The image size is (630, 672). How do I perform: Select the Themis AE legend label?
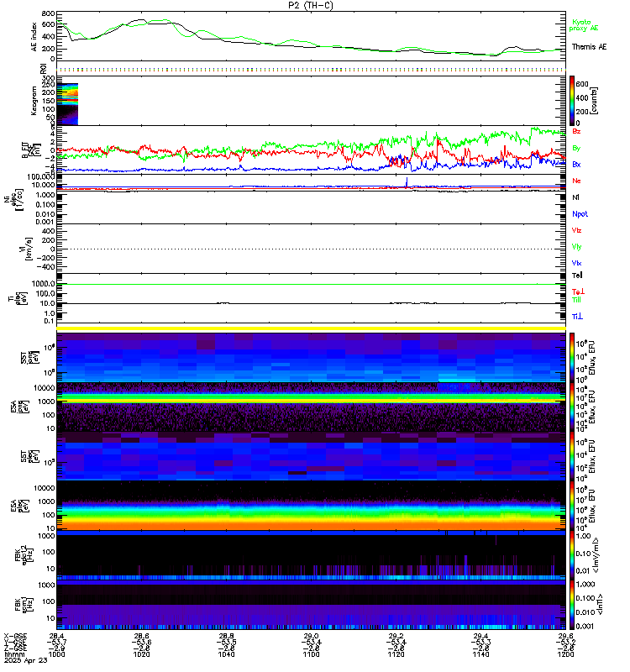(589, 47)
